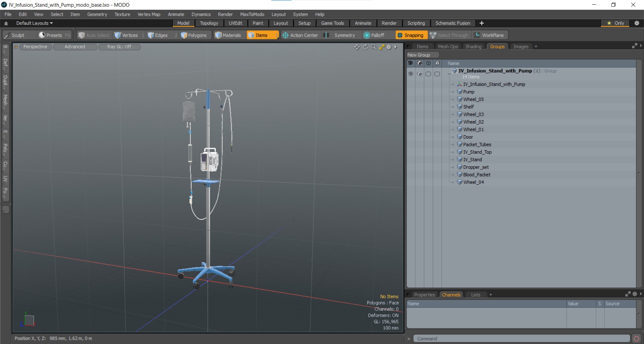Switch to the Images panel tab
This screenshot has height=344, width=644.
(521, 47)
